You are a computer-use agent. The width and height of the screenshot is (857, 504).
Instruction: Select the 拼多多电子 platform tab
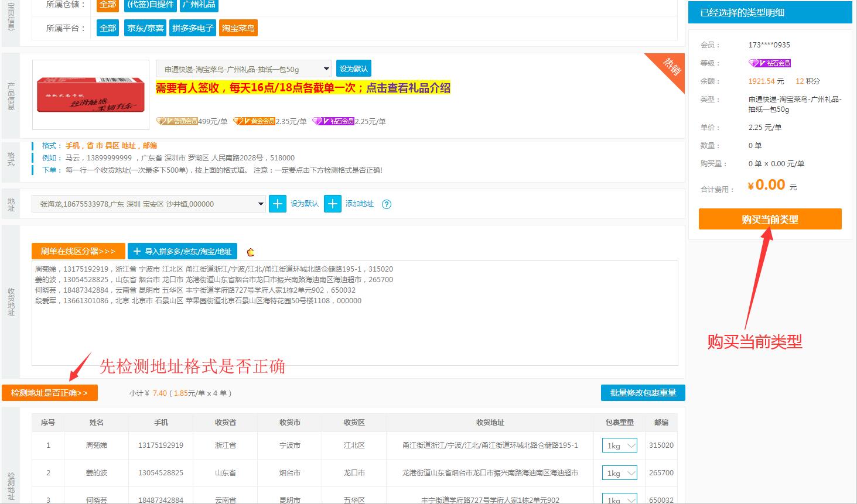coord(193,28)
